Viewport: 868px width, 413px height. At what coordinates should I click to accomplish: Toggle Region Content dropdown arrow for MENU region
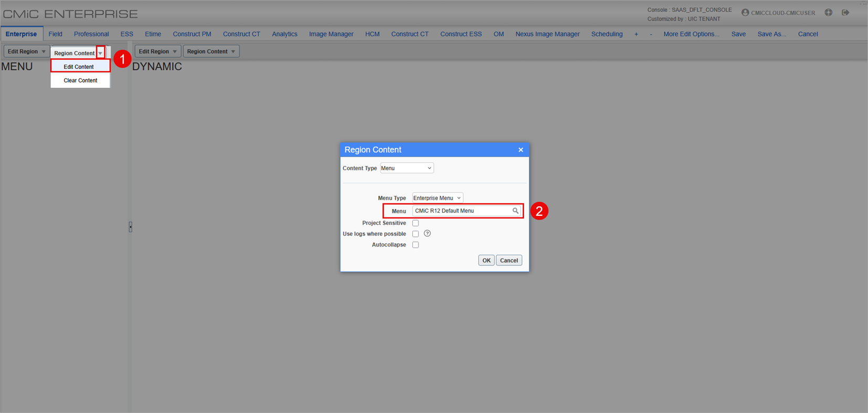pos(100,53)
